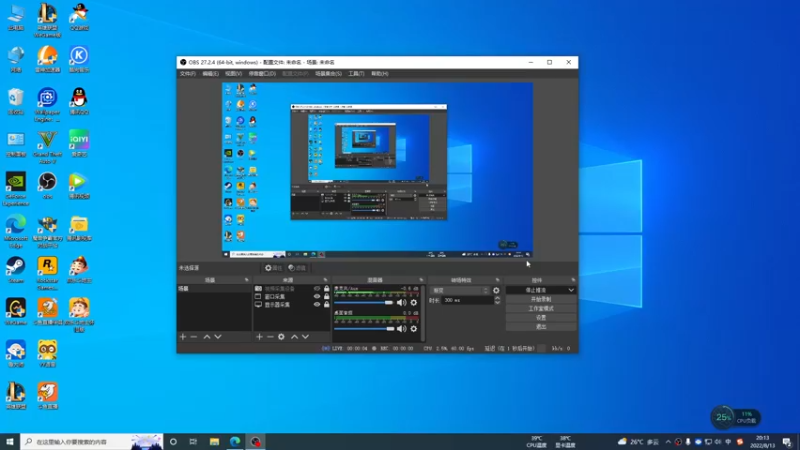Toggle visibility of 窗口采集 source
The width and height of the screenshot is (800, 450).
tap(317, 296)
